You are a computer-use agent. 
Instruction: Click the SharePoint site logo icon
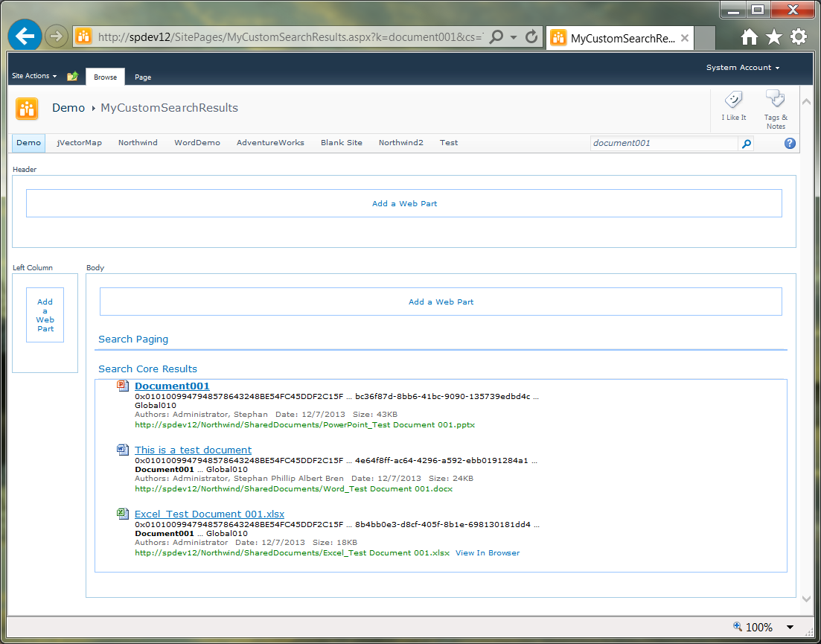[27, 108]
